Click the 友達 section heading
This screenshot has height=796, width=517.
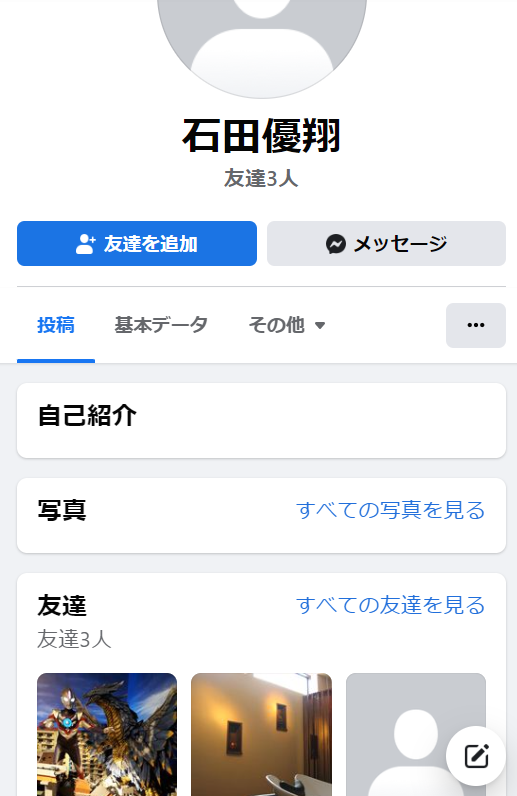(62, 605)
